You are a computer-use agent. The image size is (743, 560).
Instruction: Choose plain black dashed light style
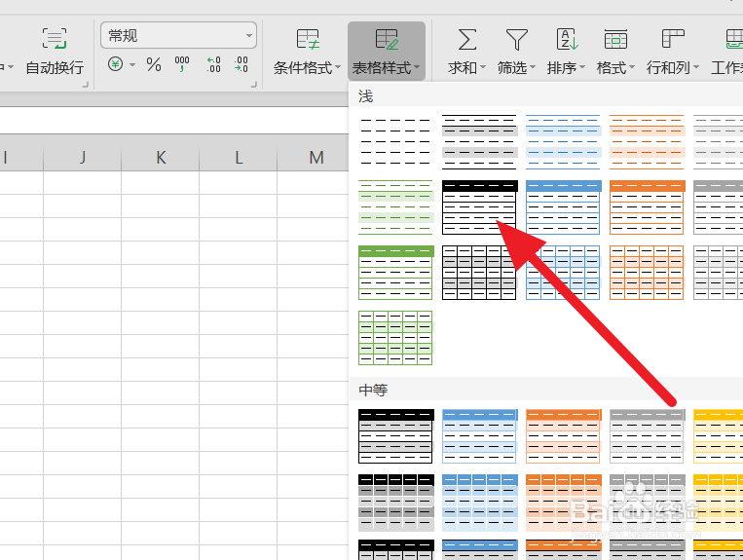click(395, 141)
